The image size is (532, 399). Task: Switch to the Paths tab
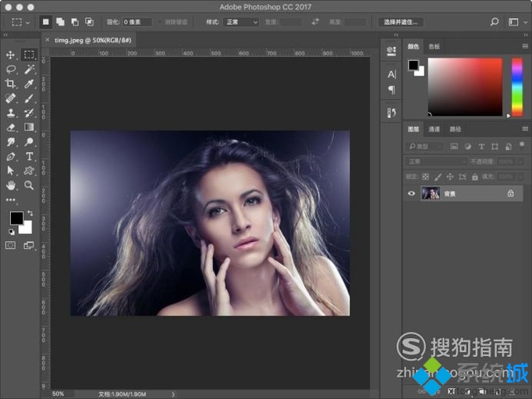click(x=456, y=129)
